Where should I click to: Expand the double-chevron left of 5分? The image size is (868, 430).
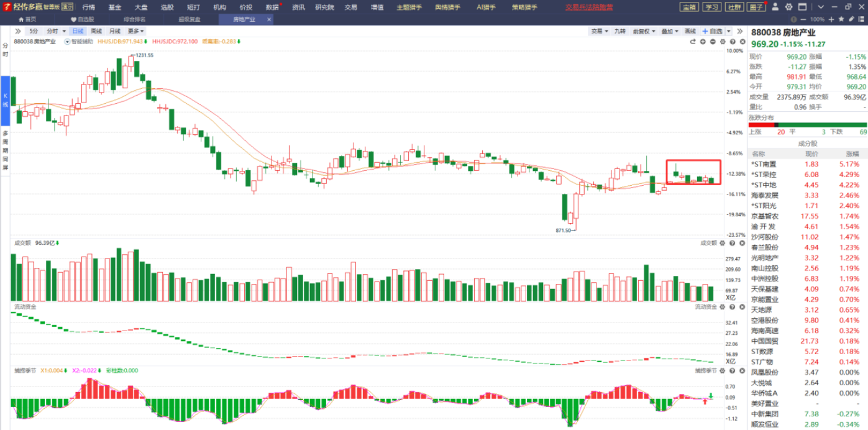pos(18,31)
